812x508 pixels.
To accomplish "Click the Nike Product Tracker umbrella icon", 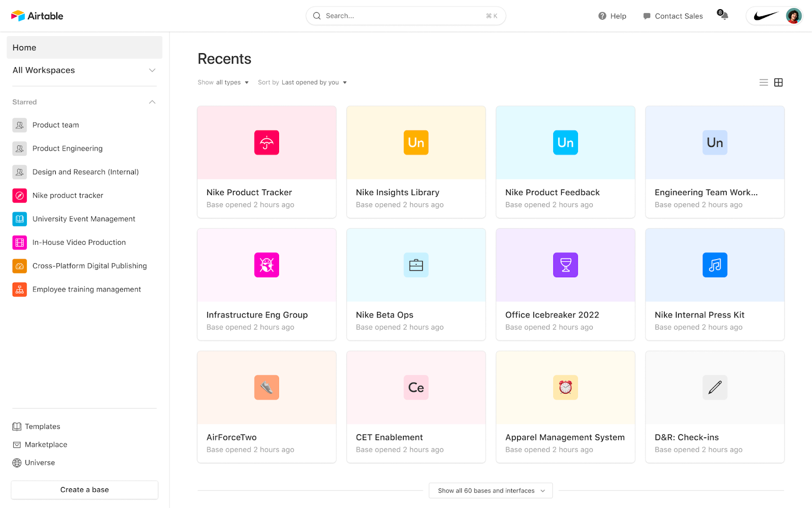I will click(x=266, y=143).
